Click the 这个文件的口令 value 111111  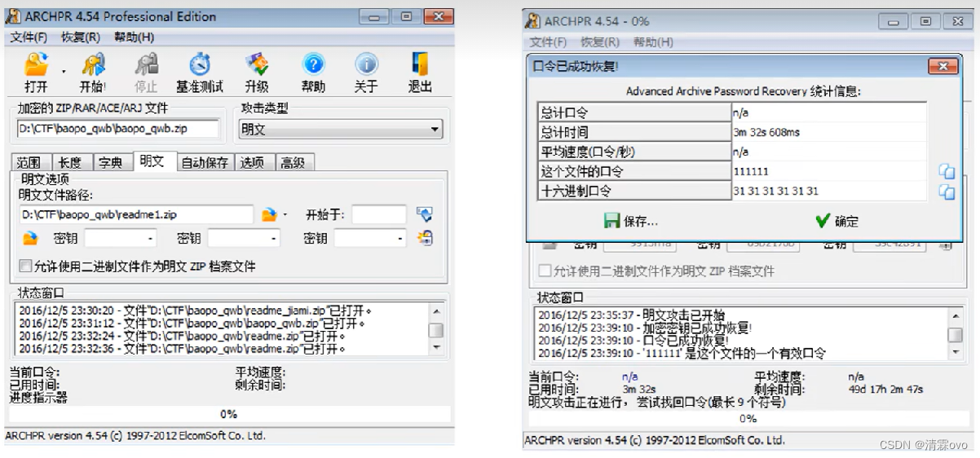pyautogui.click(x=829, y=171)
